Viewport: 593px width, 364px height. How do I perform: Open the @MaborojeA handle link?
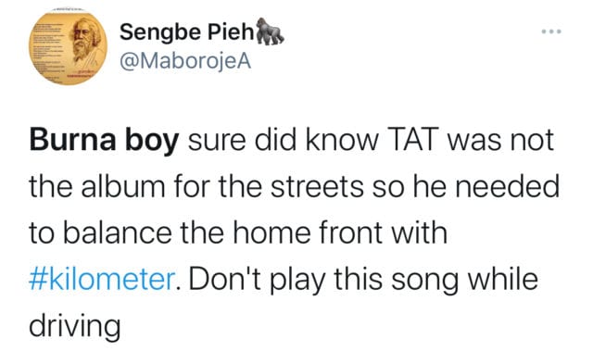point(185,61)
